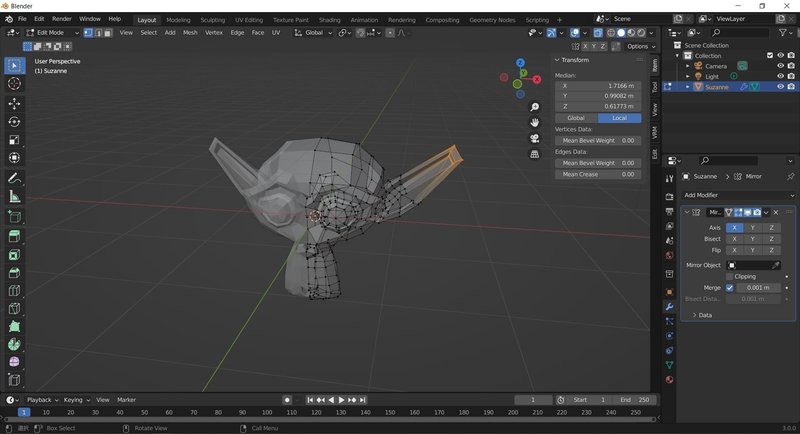The height and width of the screenshot is (434, 800).
Task: Click the pan view hand icon
Action: (534, 122)
